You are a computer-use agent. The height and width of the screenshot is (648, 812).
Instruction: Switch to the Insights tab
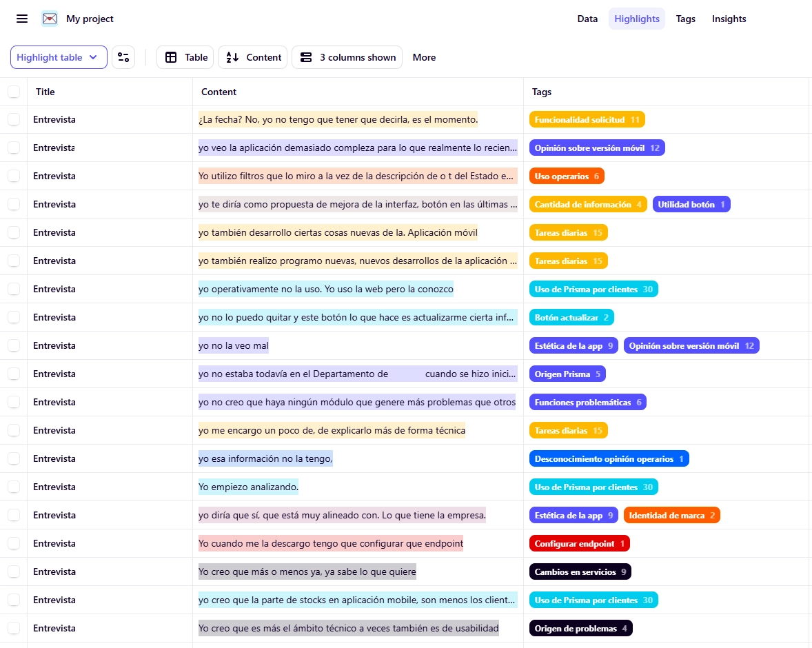point(729,19)
